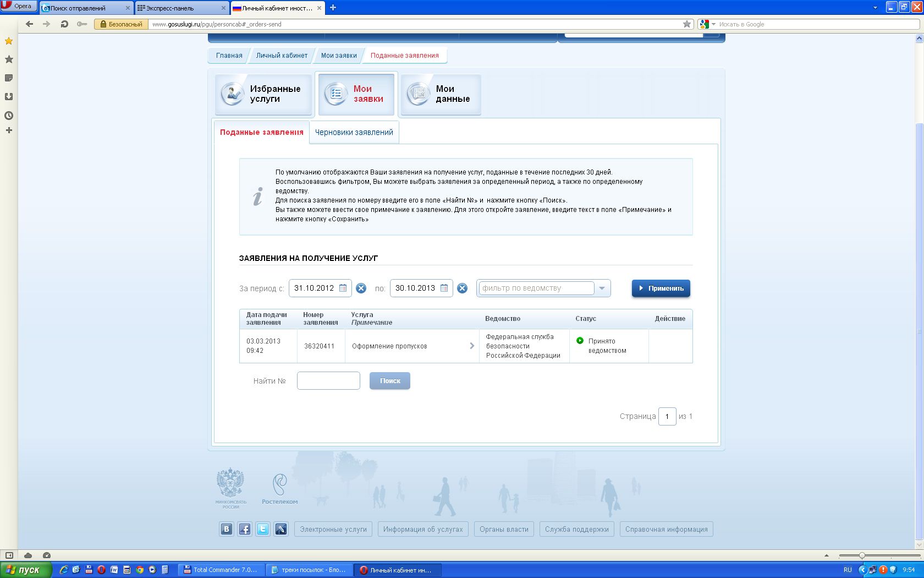Open the Избранные услуги section
Screen dimensions: 924x578
[x=263, y=94]
